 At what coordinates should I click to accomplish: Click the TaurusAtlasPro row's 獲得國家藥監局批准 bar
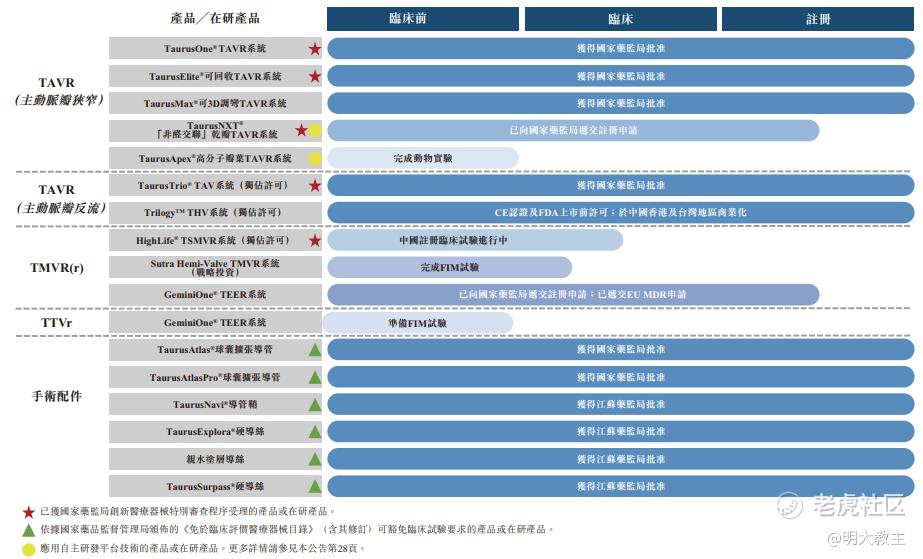pos(620,377)
